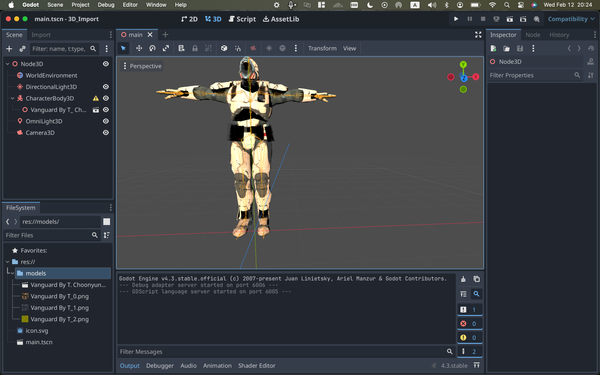Toggle visibility of Camera3D node
Viewport: 600px width, 375px height.
coord(106,133)
